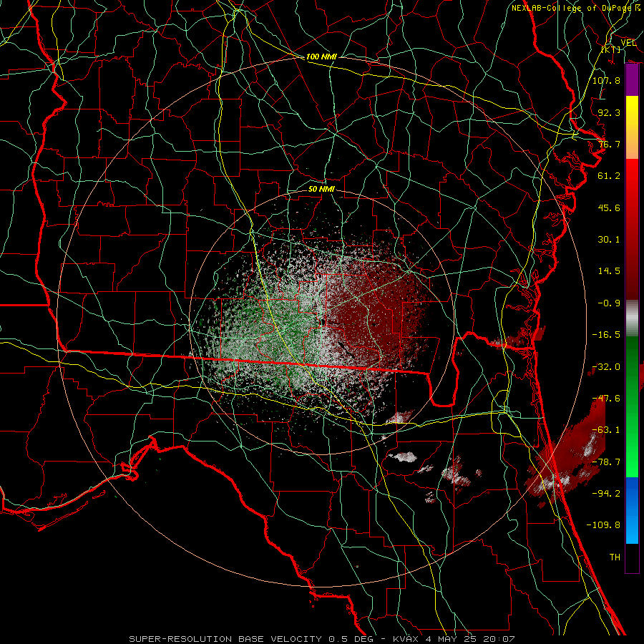Viewport: 644px width, 644px height.
Task: Click the 50 NMI range ring label
Action: pos(321,189)
